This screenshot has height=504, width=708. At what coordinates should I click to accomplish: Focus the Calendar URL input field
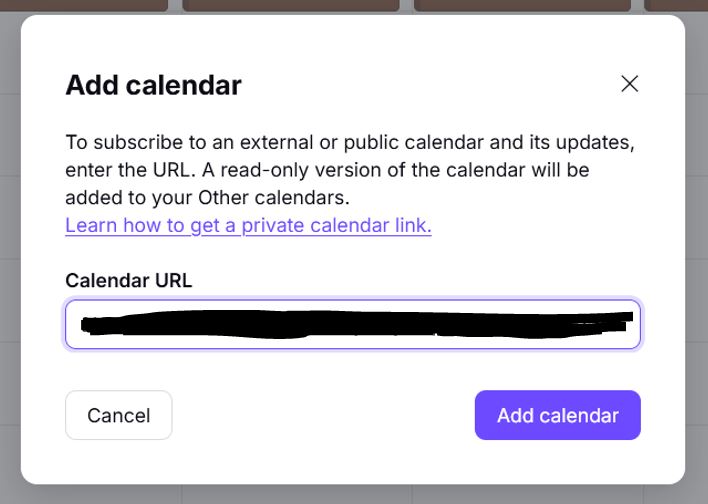pyautogui.click(x=352, y=325)
